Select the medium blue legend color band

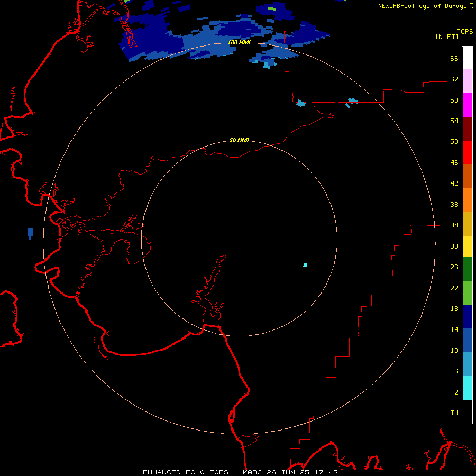(x=467, y=340)
